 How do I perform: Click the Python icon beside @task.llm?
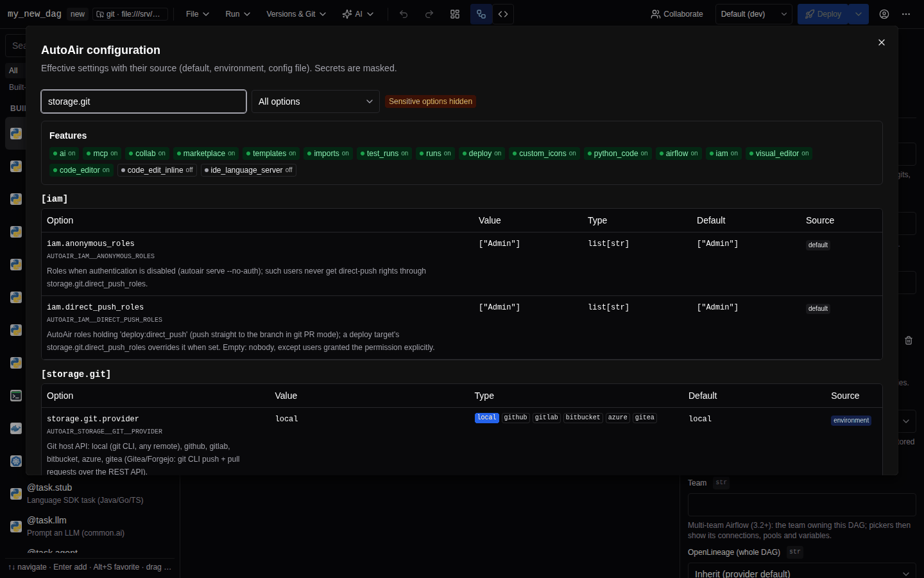point(16,527)
